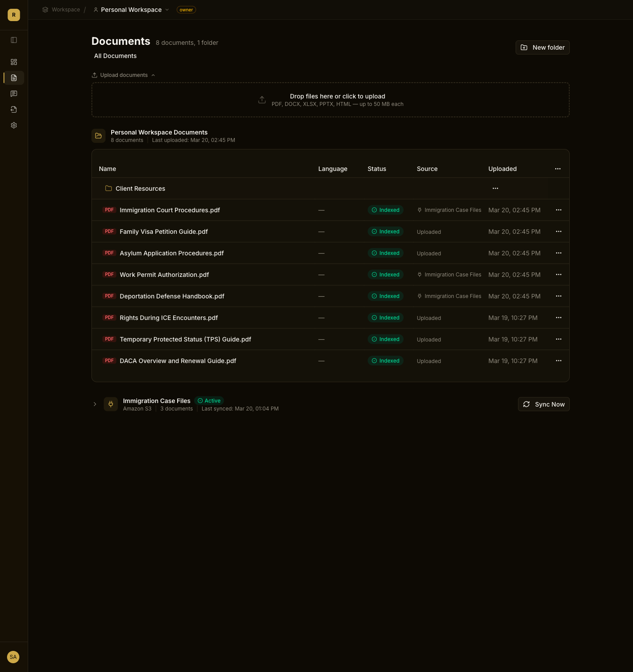Collapse the Upload documents section

(124, 75)
